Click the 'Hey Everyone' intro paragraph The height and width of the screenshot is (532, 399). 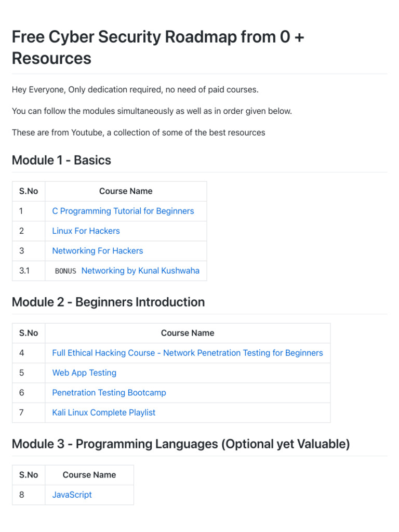pos(135,90)
